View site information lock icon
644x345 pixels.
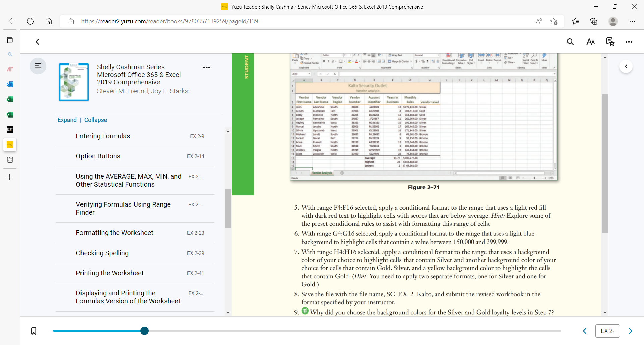click(x=71, y=21)
